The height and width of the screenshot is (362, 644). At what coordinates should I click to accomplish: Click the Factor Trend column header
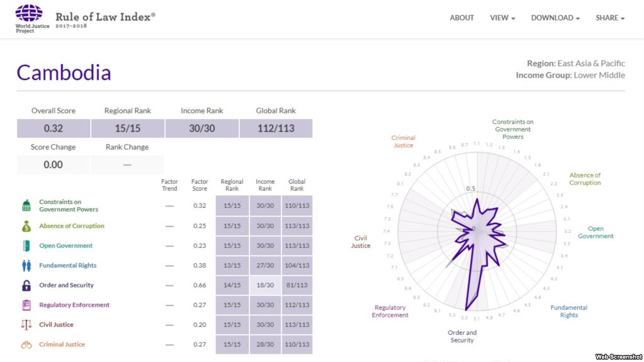(x=169, y=185)
